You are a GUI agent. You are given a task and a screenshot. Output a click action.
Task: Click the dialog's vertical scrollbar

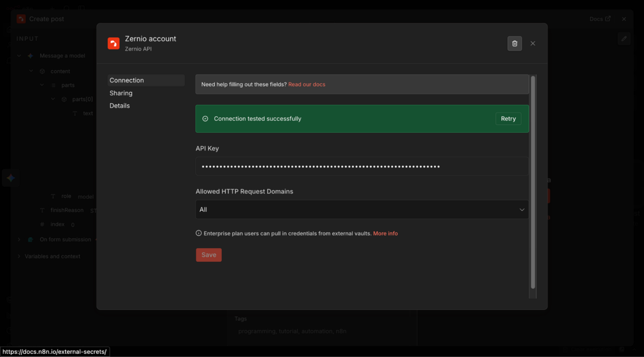coord(533,182)
